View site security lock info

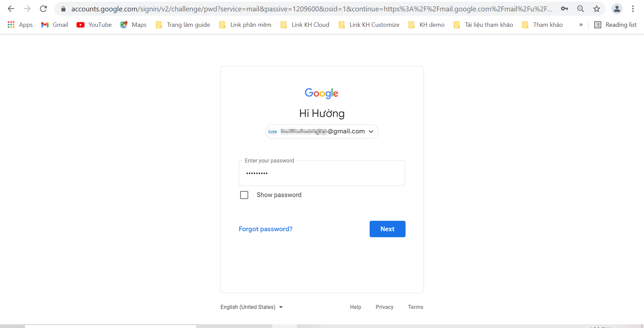[63, 9]
